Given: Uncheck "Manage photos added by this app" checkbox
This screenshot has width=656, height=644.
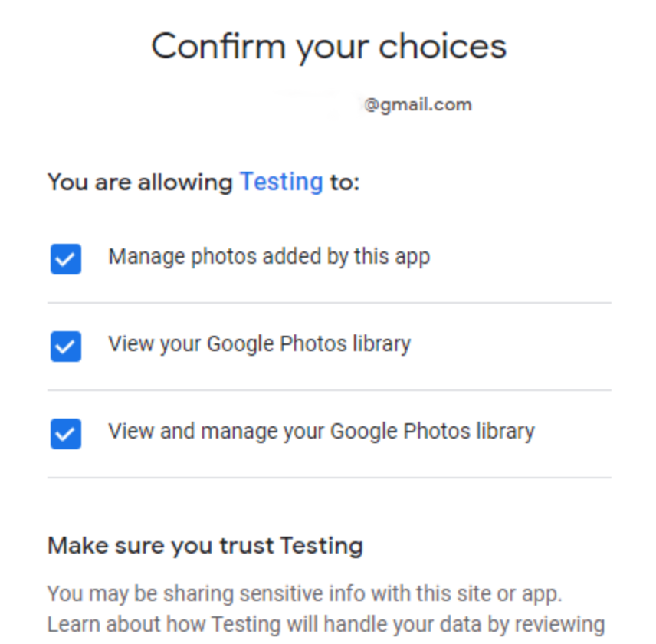Looking at the screenshot, I should tap(66, 259).
